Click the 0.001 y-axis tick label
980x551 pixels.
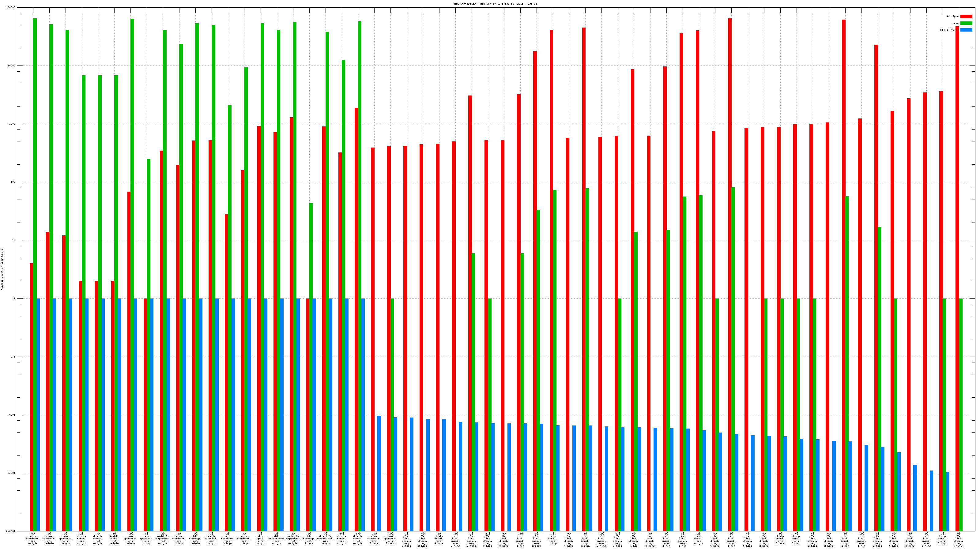tap(11, 473)
